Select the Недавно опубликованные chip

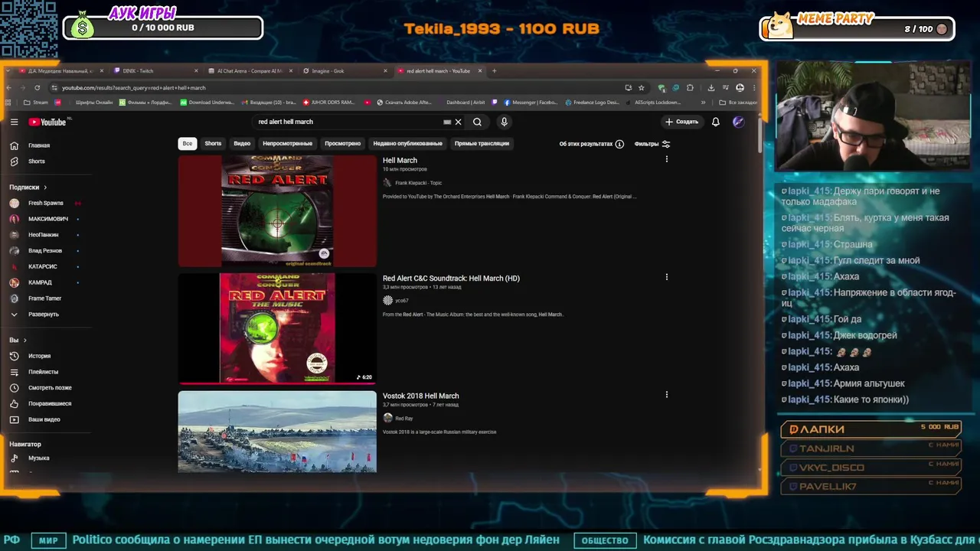click(x=407, y=143)
